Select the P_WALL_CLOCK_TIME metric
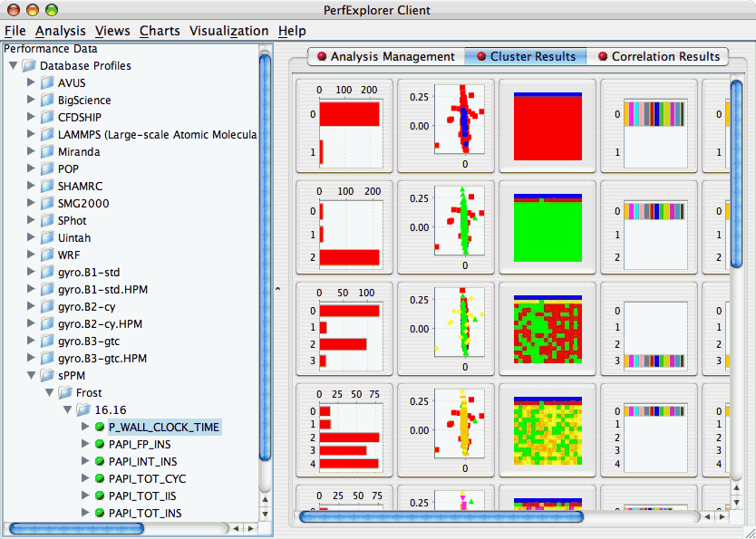 coord(163,427)
